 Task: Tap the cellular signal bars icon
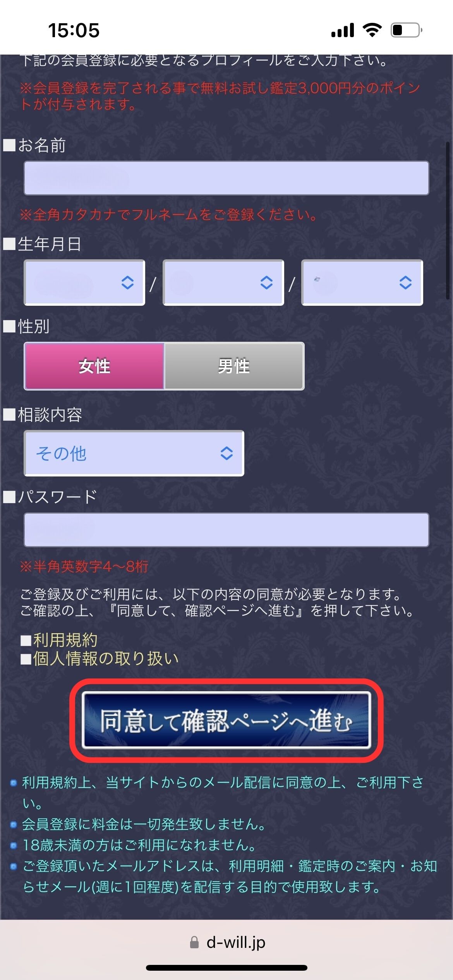[343, 30]
